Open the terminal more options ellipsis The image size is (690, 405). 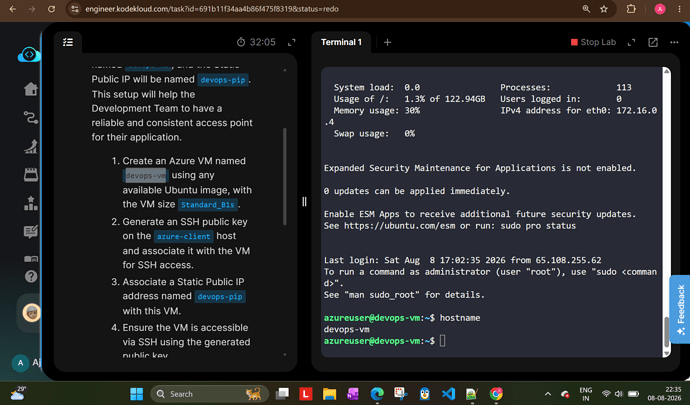click(x=674, y=42)
